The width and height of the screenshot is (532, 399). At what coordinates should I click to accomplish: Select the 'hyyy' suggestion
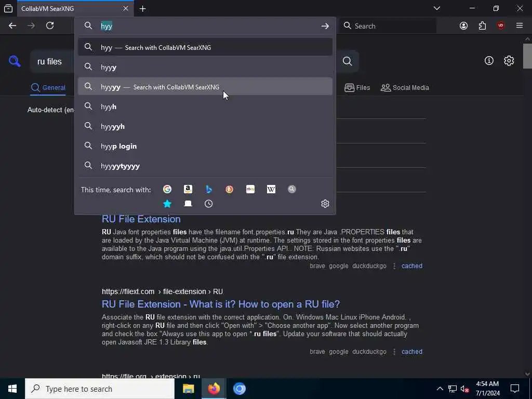[x=205, y=67]
